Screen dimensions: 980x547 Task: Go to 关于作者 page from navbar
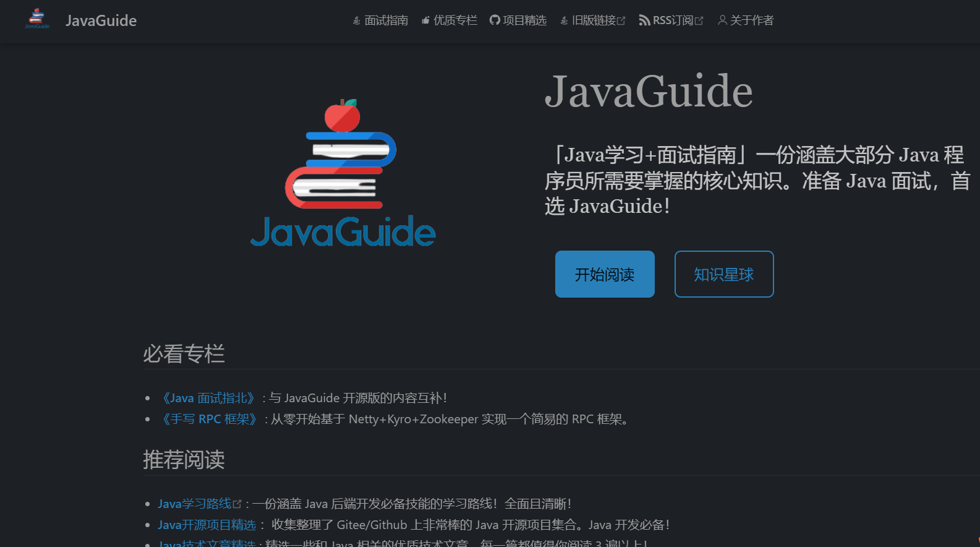(751, 20)
